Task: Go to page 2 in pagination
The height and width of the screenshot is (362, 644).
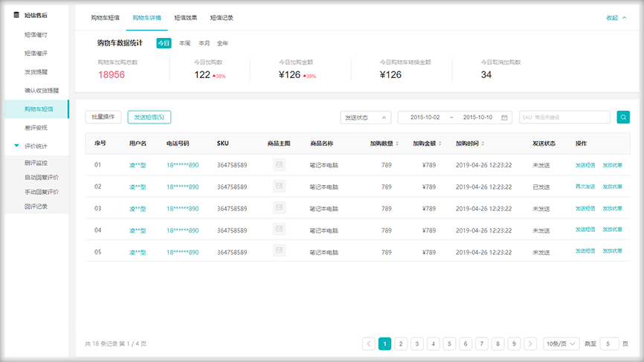Action: pyautogui.click(x=401, y=344)
